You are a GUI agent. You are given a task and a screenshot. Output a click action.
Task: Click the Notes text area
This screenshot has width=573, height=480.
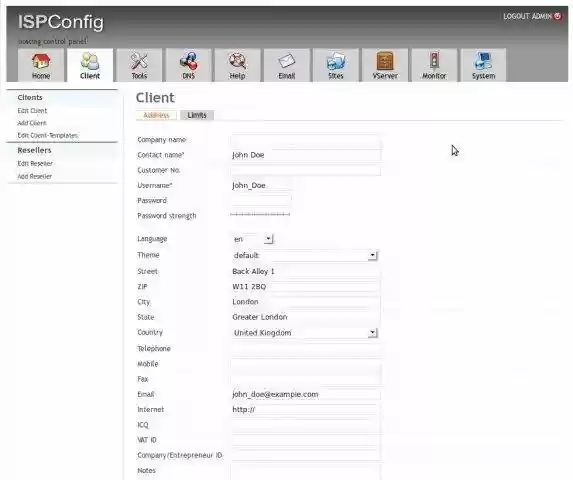[306, 472]
